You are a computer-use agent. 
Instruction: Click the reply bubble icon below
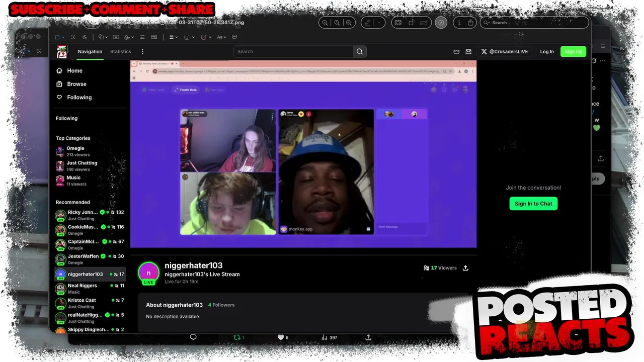(x=193, y=337)
